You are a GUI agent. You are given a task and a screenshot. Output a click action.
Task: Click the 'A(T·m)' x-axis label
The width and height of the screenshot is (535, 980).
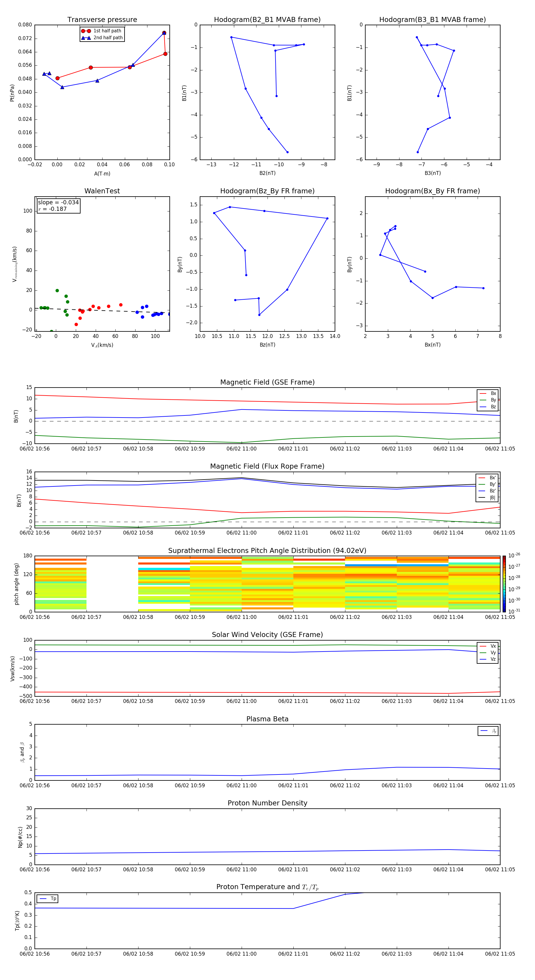point(102,174)
